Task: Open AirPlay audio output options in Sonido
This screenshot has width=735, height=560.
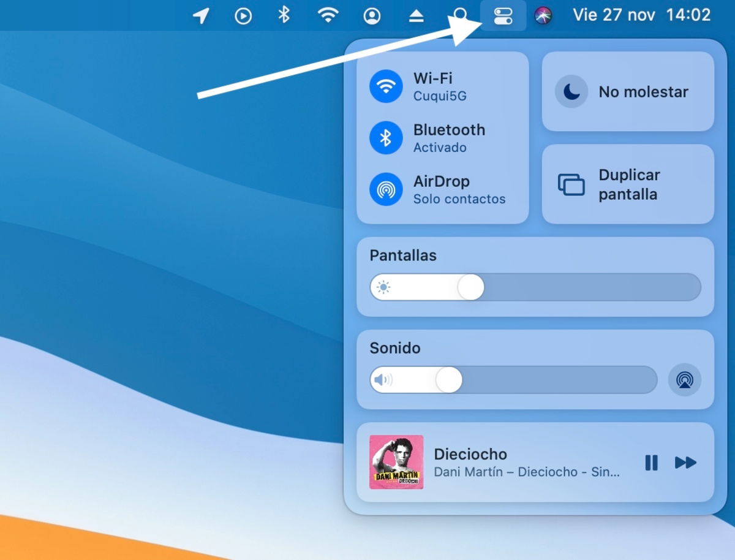Action: 684,380
